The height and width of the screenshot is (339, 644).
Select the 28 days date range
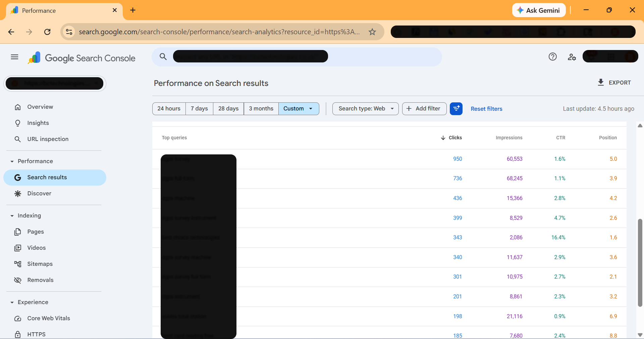click(x=228, y=109)
